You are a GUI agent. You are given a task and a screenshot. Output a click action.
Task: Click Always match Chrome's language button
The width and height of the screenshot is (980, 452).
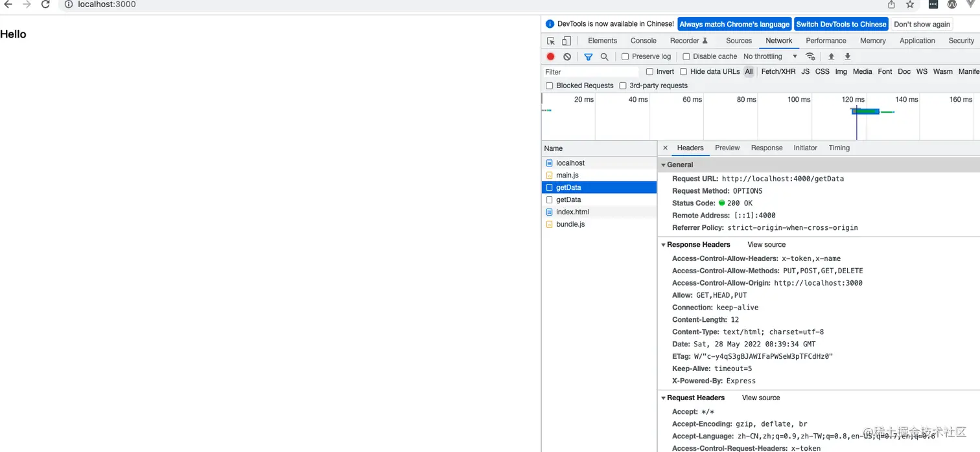tap(734, 24)
